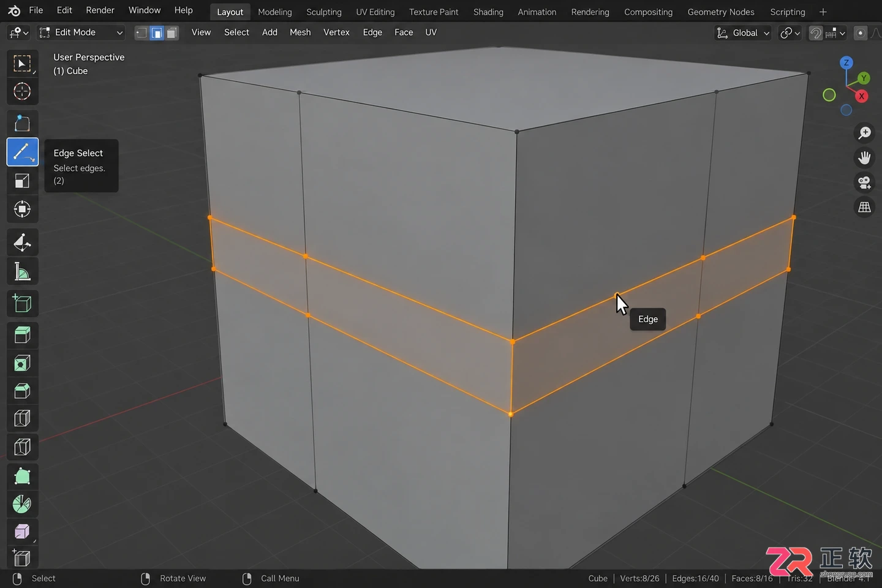
Task: Click tool icon with blue corner vertex above Edge Select
Action: tap(22, 123)
